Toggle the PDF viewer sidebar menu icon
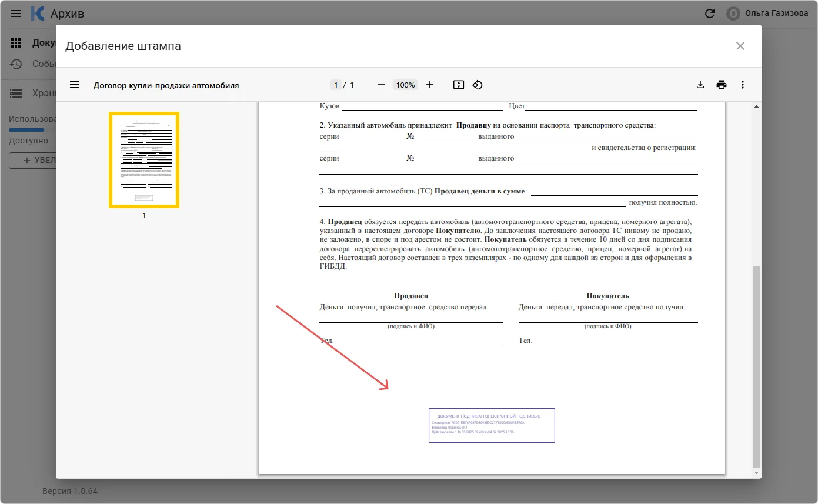The height and width of the screenshot is (504, 818). click(x=75, y=85)
